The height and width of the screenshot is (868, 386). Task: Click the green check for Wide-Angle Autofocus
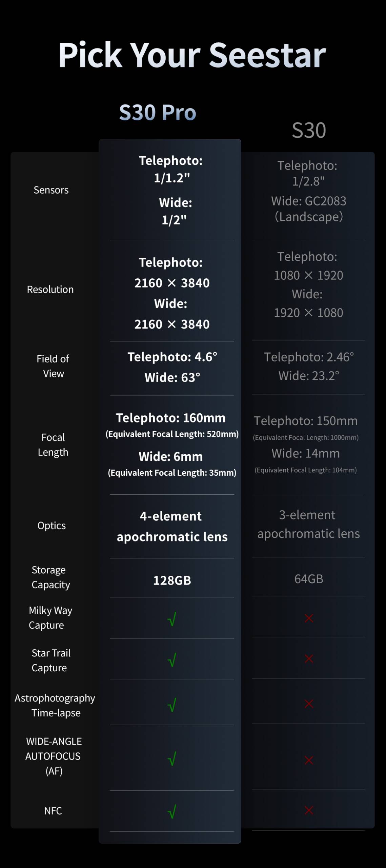[172, 758]
